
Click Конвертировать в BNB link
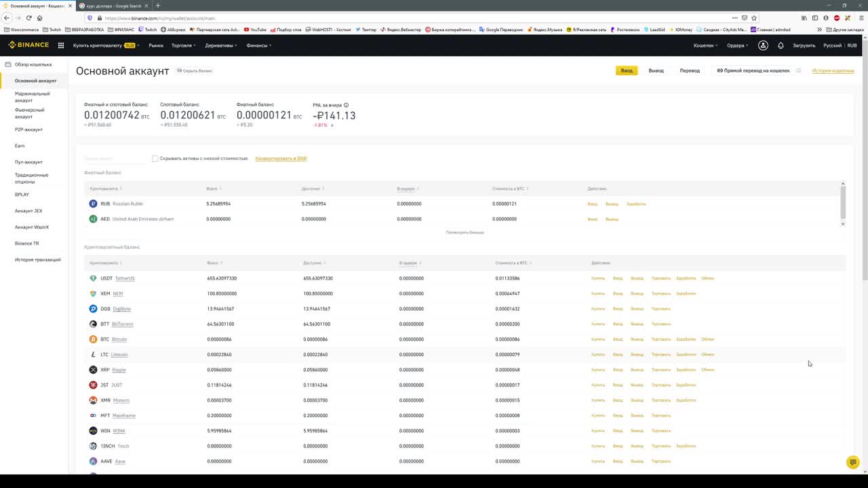pyautogui.click(x=281, y=159)
